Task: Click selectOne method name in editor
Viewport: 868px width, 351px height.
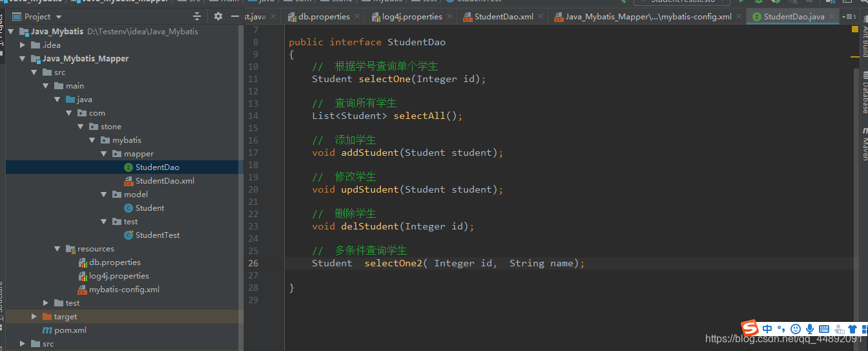Action: click(385, 79)
